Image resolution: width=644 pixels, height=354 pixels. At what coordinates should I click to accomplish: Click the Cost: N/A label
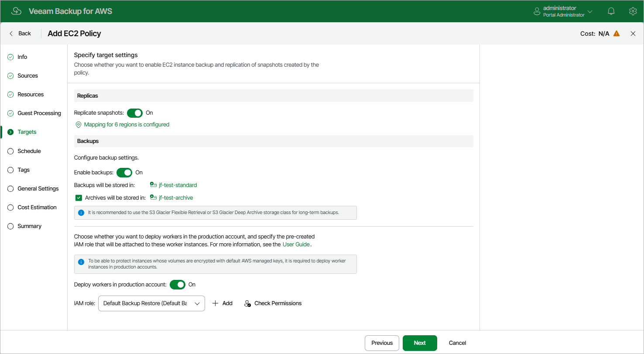point(595,34)
